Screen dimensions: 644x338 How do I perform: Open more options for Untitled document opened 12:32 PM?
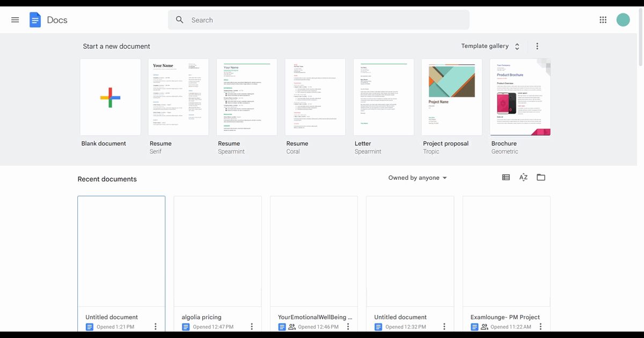point(444,326)
